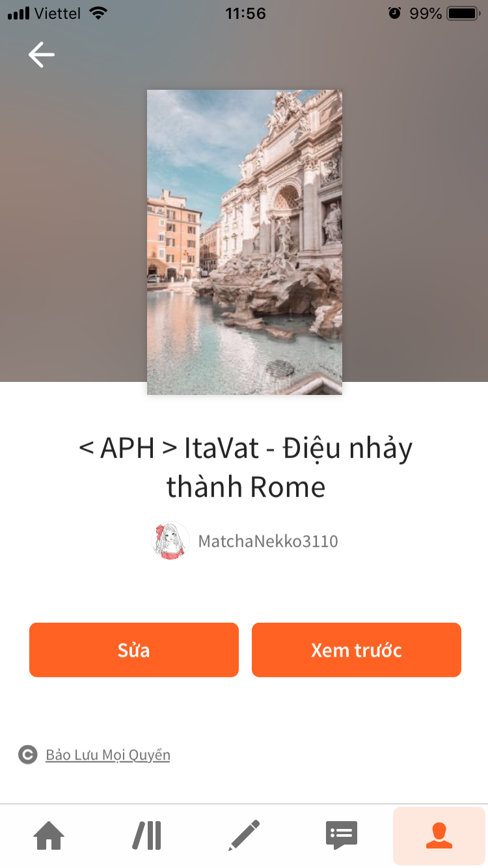Open the Home tab icon
The width and height of the screenshot is (488, 868).
tap(49, 836)
